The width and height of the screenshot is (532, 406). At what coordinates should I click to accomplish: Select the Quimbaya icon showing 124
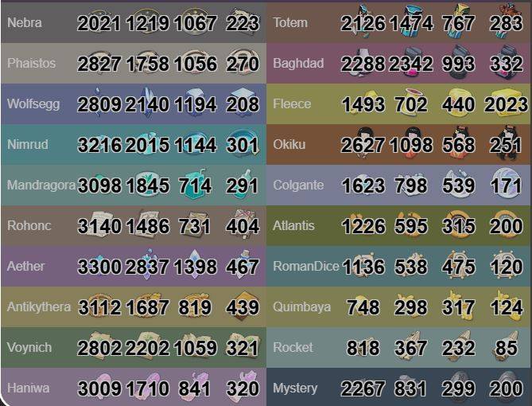point(506,306)
